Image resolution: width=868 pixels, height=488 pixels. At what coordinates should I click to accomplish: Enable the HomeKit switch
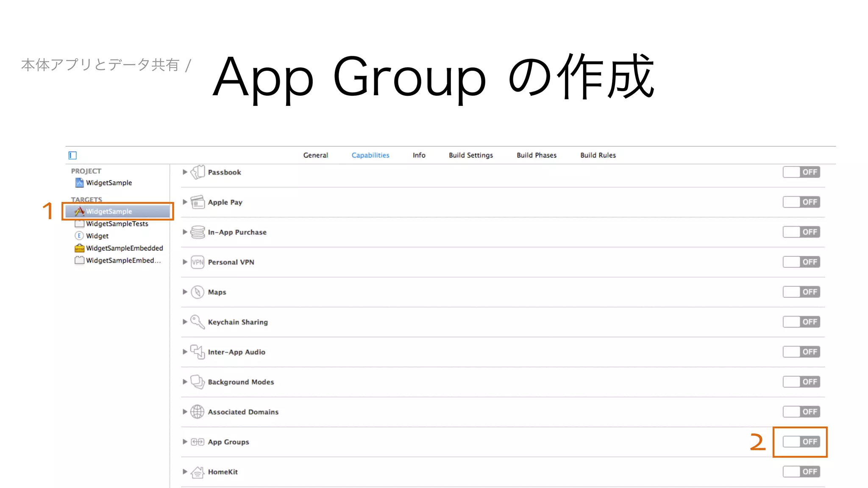click(x=801, y=472)
